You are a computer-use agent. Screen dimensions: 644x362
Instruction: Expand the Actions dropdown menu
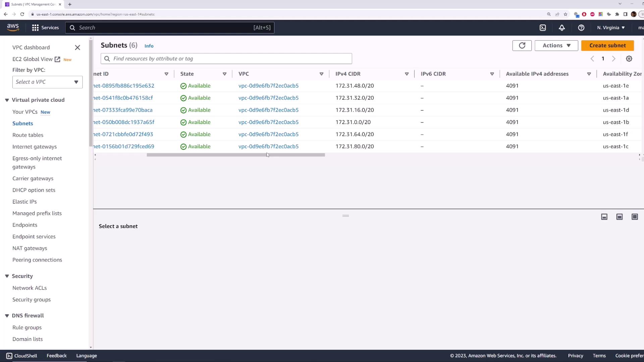pos(556,46)
